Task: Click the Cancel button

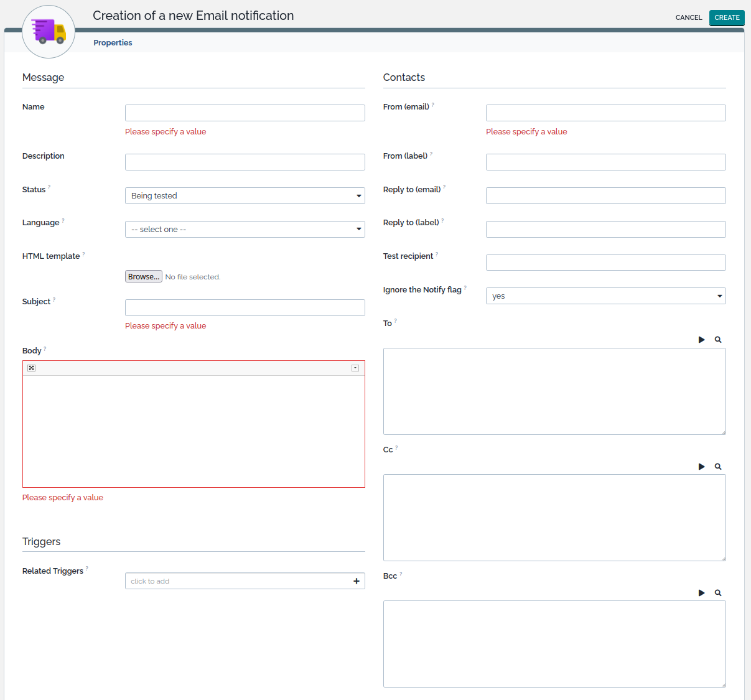Action: pyautogui.click(x=689, y=17)
